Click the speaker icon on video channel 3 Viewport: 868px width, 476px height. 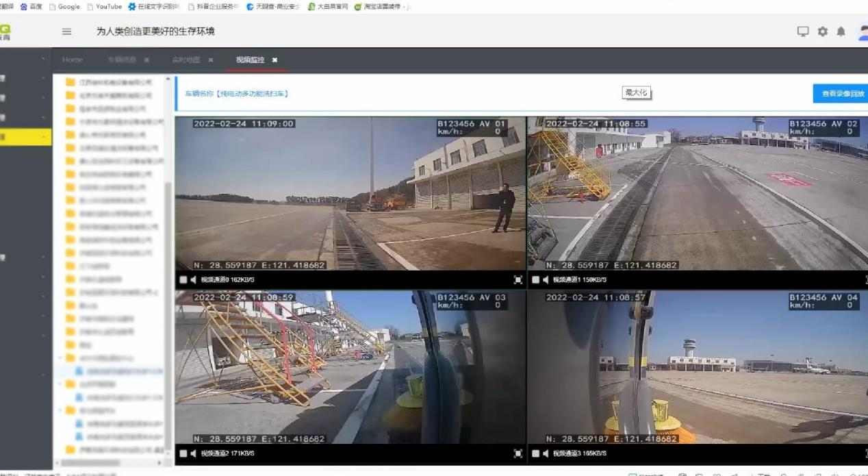(x=546, y=453)
